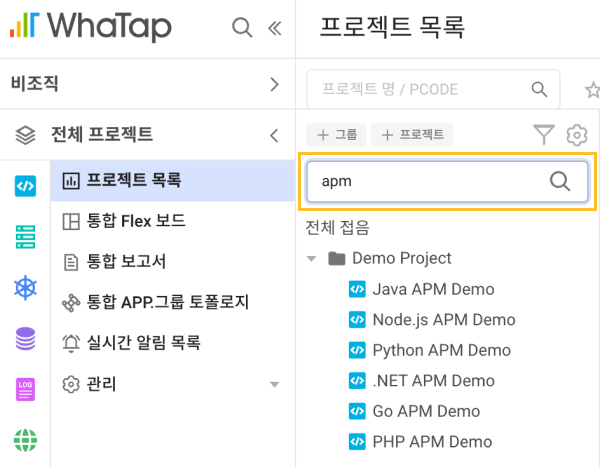The image size is (600, 468).
Task: Click the 프로젝트 목록 page title
Action: [x=392, y=27]
